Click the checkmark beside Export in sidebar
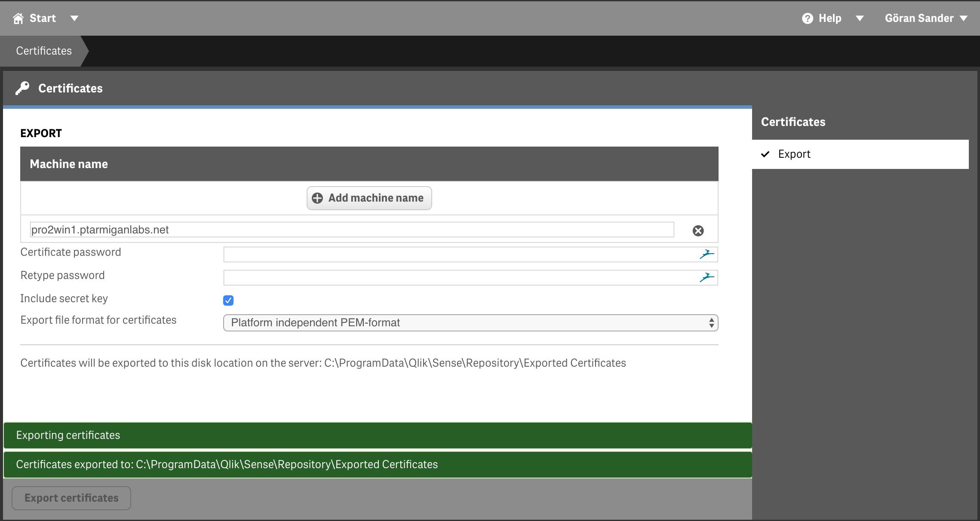 click(765, 154)
